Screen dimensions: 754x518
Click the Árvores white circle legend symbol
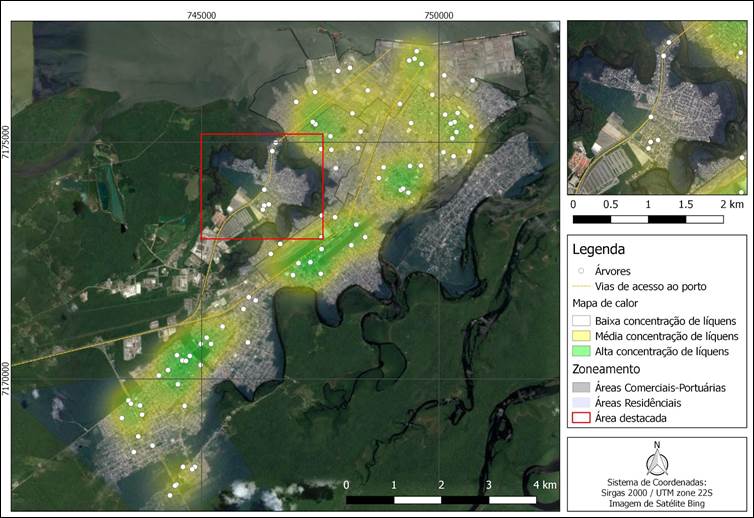[x=580, y=271]
